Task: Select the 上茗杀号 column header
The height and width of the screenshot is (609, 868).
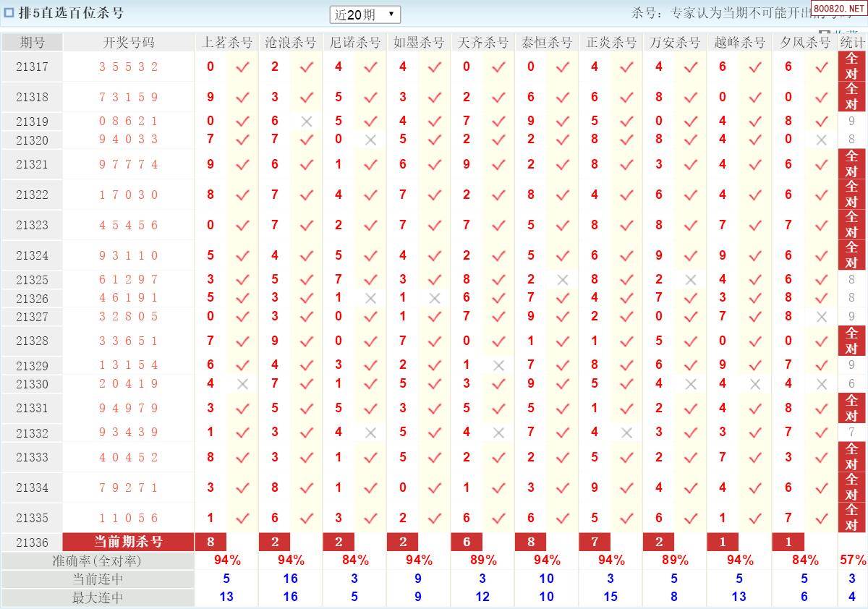Action: coord(227,43)
